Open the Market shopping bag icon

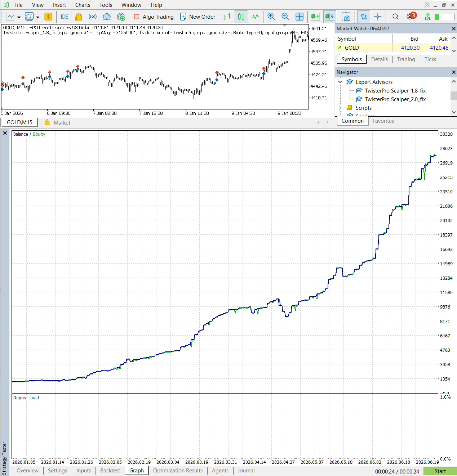point(79,17)
